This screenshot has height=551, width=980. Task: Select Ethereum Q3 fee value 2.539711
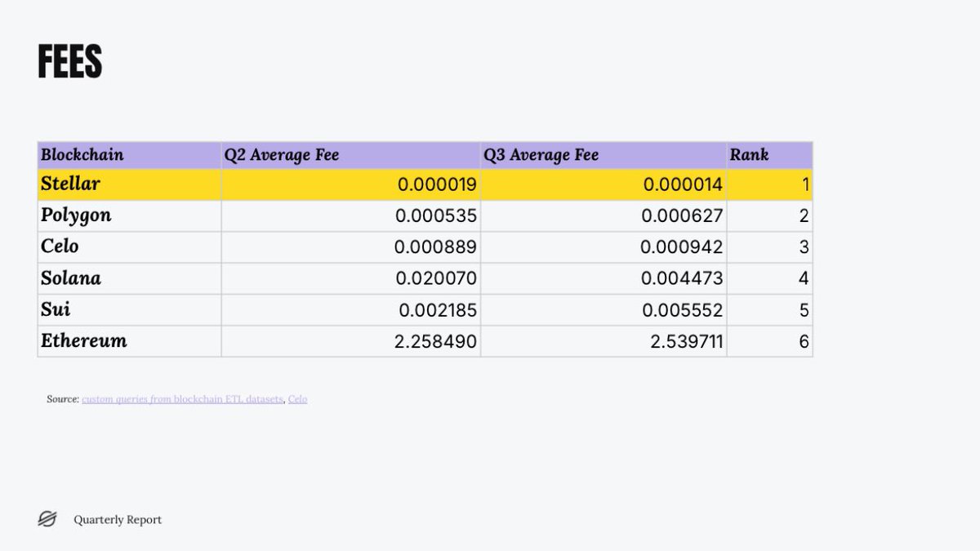click(x=687, y=341)
